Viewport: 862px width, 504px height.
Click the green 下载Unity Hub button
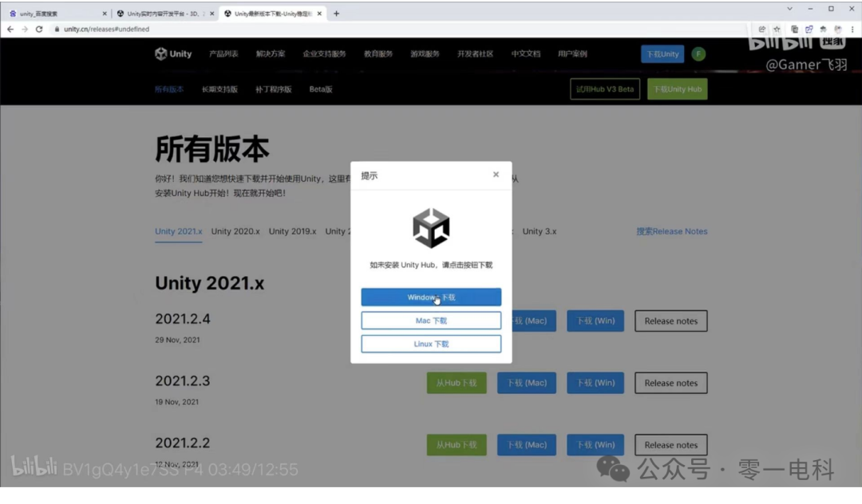pos(678,89)
